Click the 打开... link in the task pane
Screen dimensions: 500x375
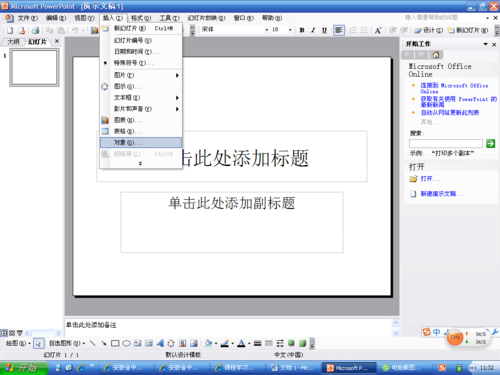[430, 179]
